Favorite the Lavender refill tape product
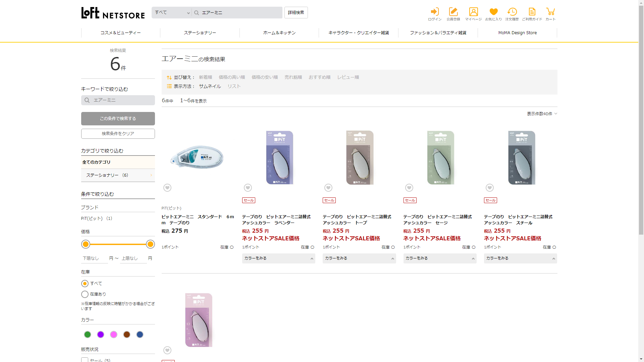This screenshot has width=644, height=362. (248, 188)
